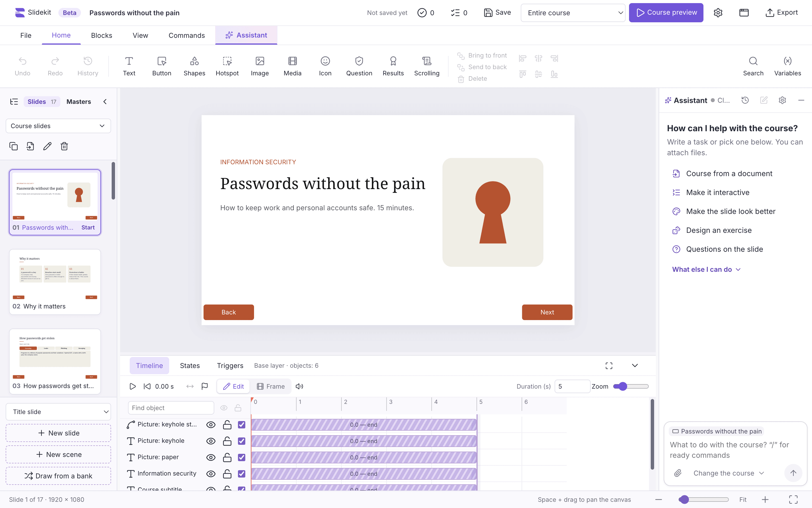Expand timeline panel to fullscreen

coord(609,365)
